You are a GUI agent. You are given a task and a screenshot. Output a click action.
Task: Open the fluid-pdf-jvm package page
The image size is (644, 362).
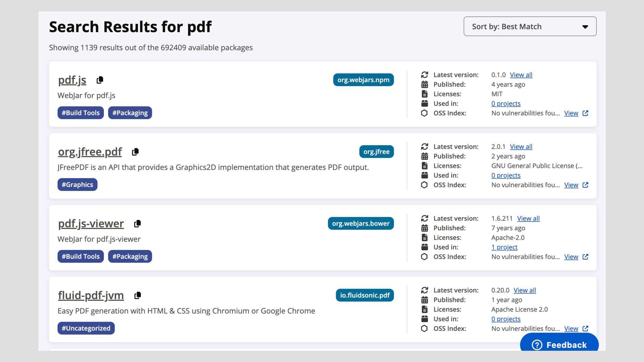point(91,295)
